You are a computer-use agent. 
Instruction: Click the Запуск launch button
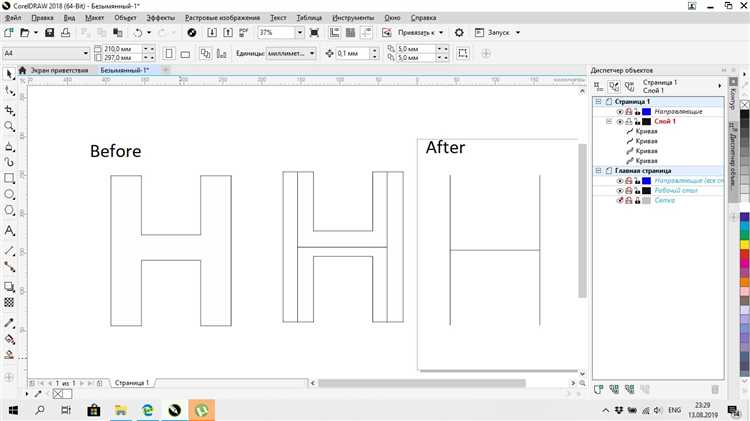pos(498,33)
